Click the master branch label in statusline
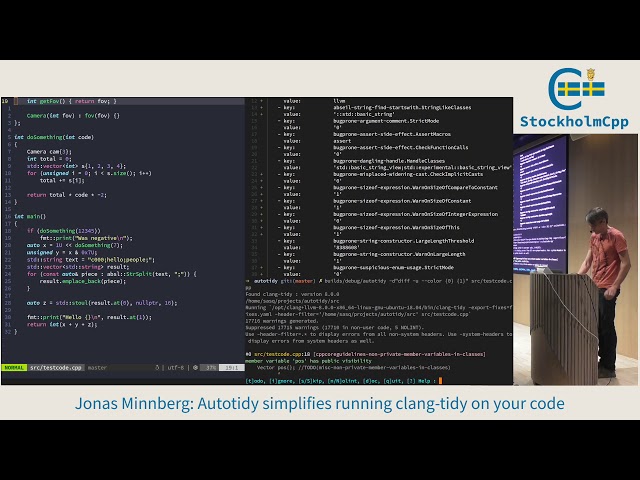640x480 pixels. click(x=97, y=368)
